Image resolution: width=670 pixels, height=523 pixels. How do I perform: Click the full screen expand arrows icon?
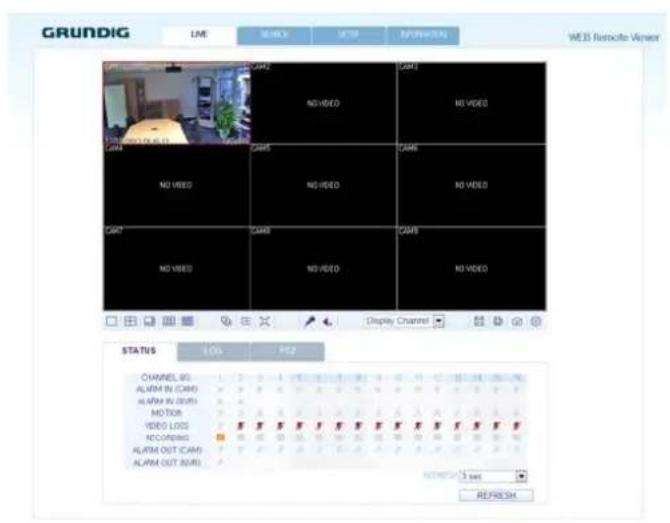pyautogui.click(x=265, y=321)
